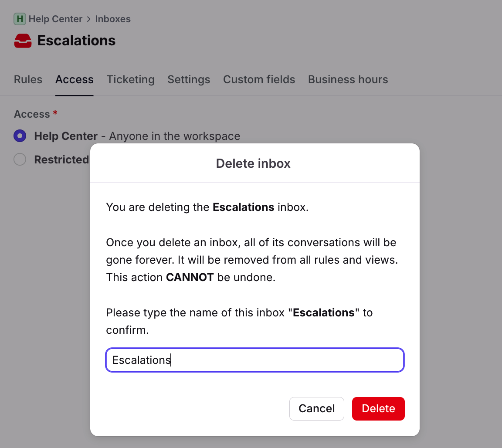
Task: Open the Custom fields tab
Action: point(259,80)
